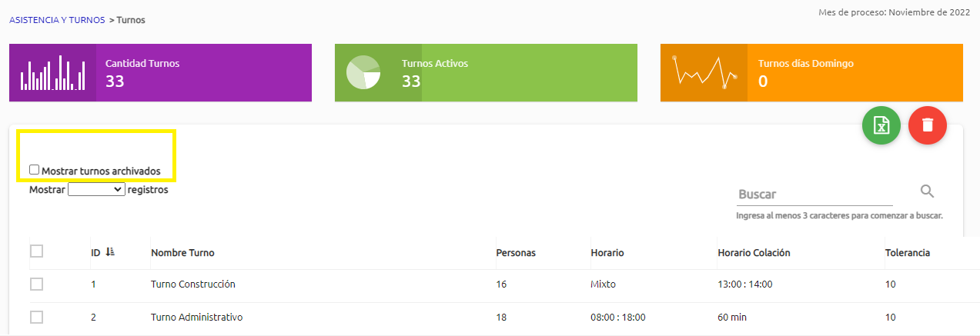Click the bar chart icon on Cantidad Turnos
980x336 pixels.
52,73
